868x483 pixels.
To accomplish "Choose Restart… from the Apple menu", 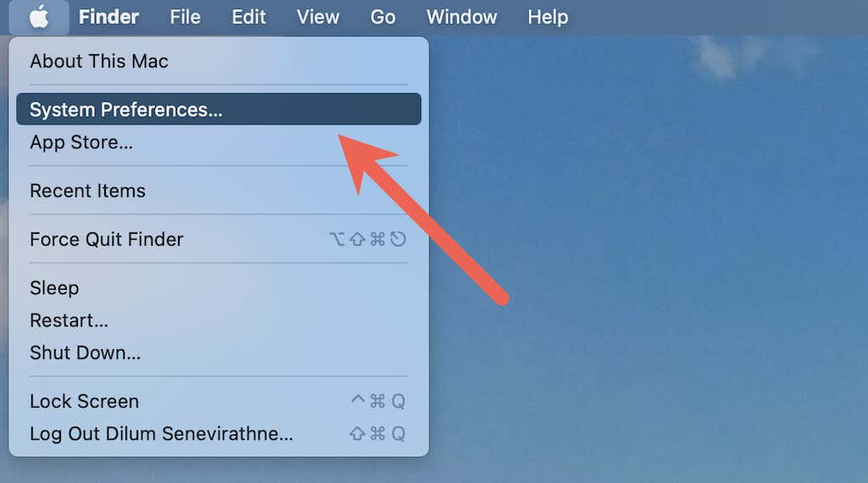I will pos(219,320).
